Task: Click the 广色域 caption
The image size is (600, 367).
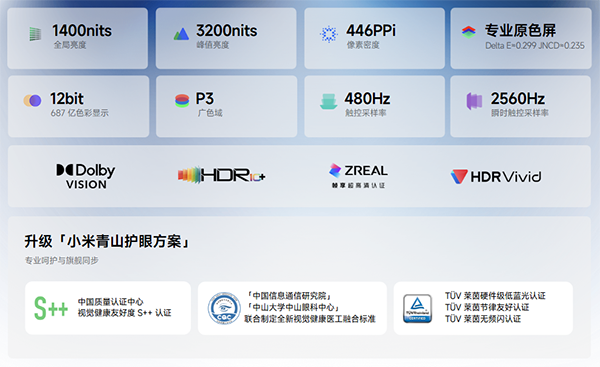Action: [210, 113]
